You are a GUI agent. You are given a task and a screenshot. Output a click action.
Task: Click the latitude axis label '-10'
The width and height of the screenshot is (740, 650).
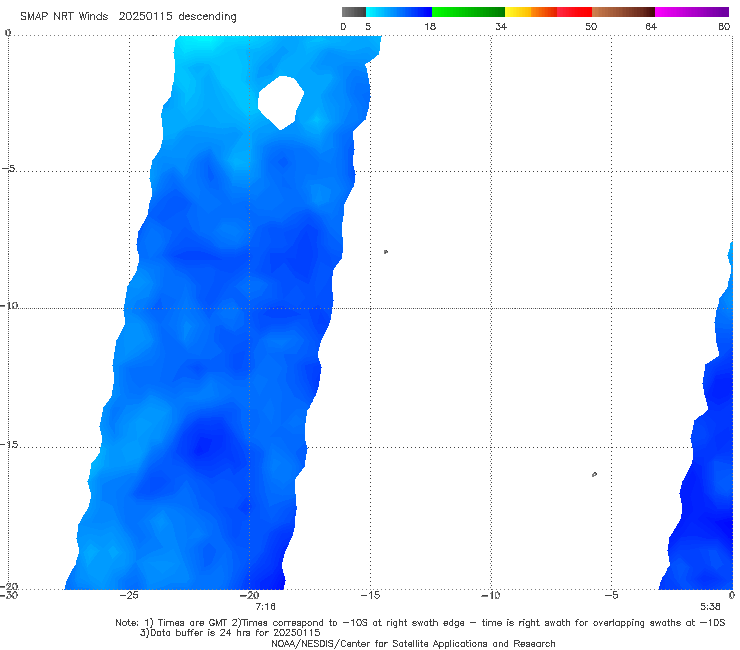pyautogui.click(x=9, y=305)
